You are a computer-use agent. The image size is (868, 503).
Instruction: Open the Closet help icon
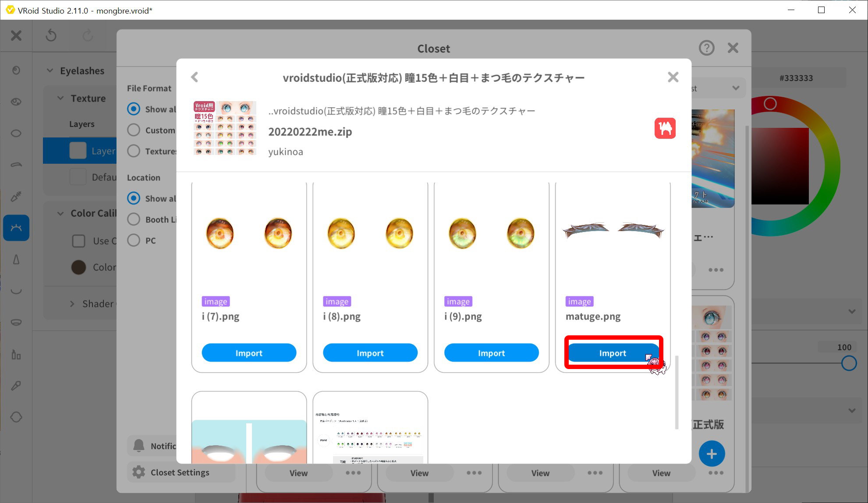pos(706,48)
